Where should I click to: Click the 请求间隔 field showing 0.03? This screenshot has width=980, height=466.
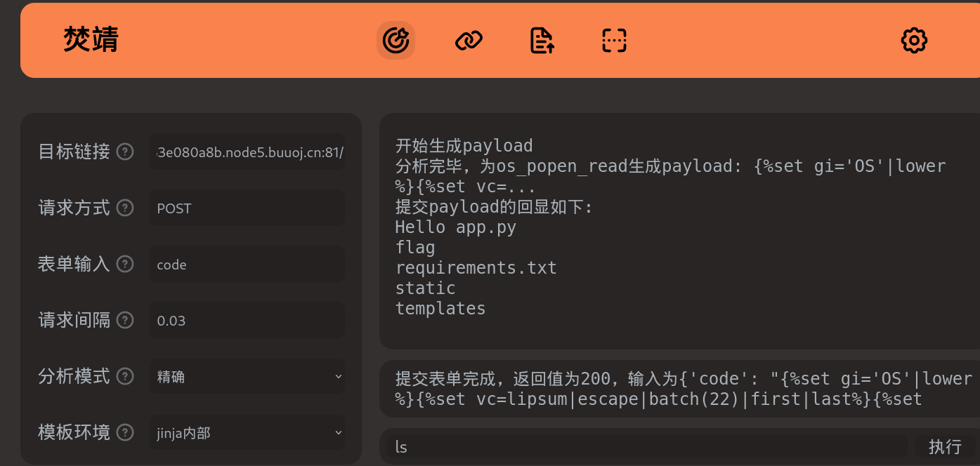click(247, 321)
